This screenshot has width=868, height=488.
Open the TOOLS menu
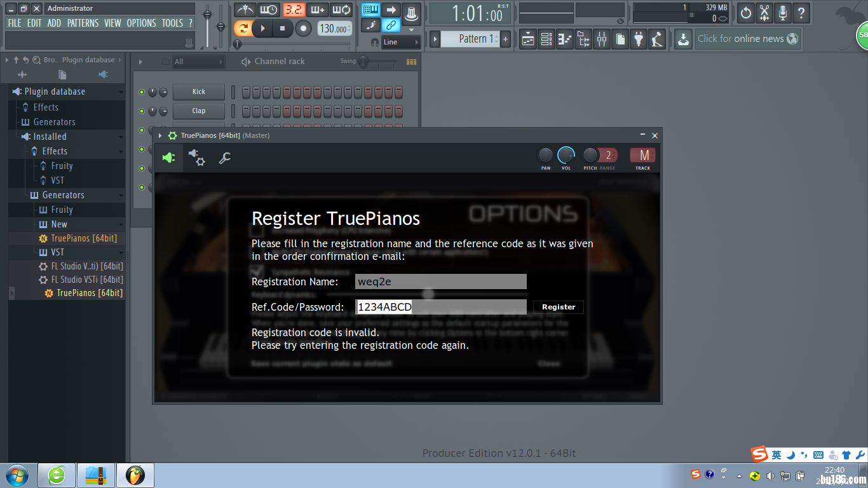[172, 23]
